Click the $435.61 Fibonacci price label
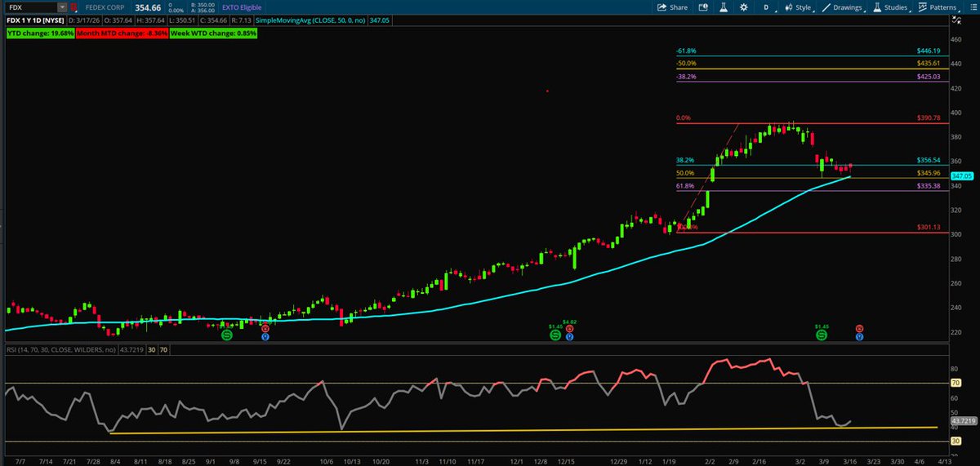Screen dimensions: 980x466 (929, 63)
